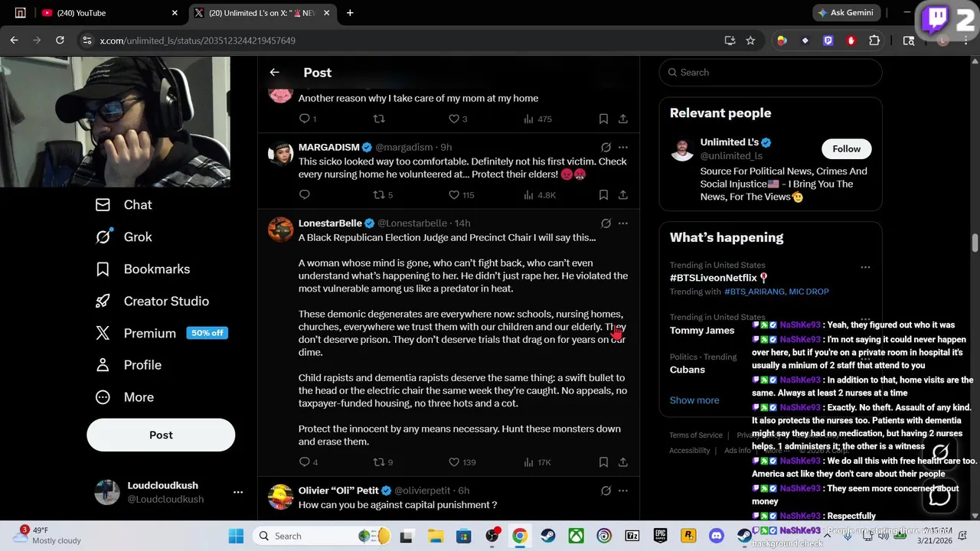Open Steam from the taskbar

coord(548,536)
